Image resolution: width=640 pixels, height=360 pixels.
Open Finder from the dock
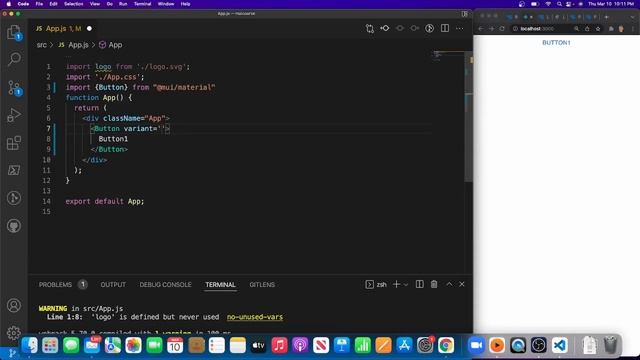pyautogui.click(x=29, y=345)
